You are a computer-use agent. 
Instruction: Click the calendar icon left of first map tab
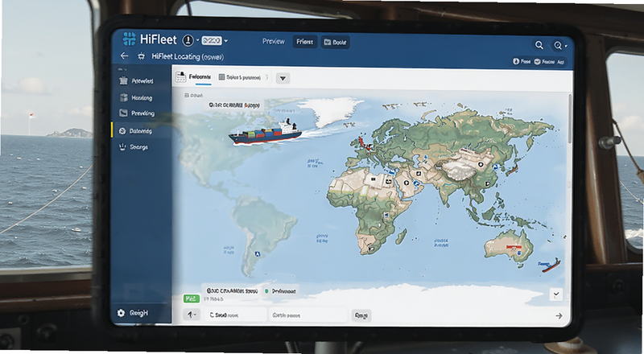pos(180,76)
